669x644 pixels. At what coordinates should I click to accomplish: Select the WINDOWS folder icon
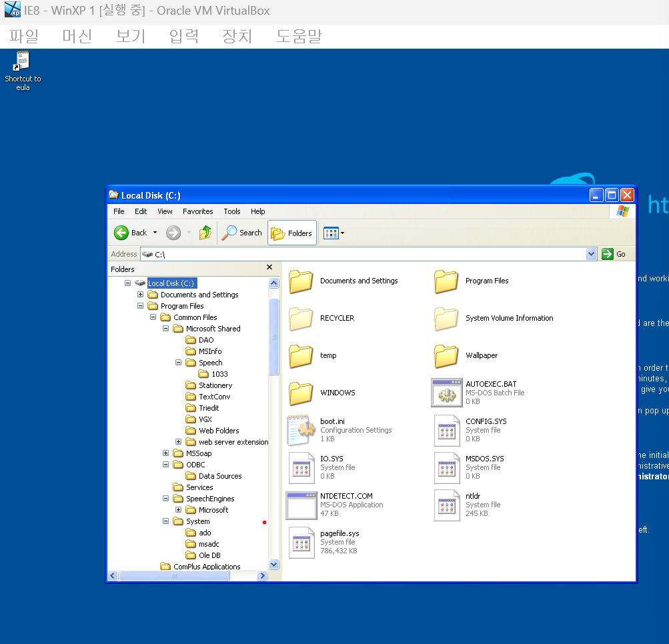(x=301, y=393)
